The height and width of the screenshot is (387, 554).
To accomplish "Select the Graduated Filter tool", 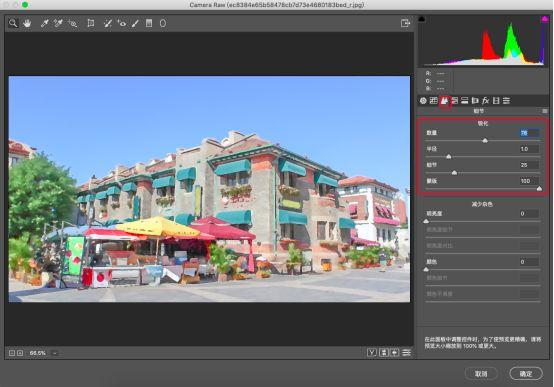I will pos(149,23).
